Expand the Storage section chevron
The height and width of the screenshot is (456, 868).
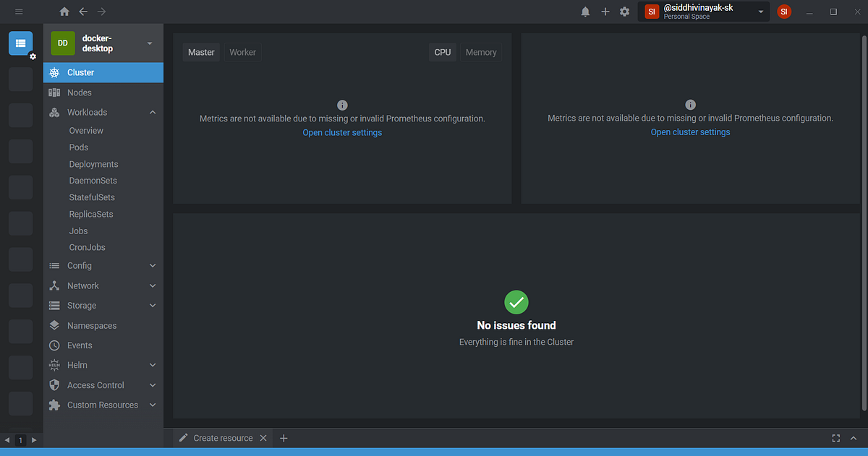tap(153, 306)
